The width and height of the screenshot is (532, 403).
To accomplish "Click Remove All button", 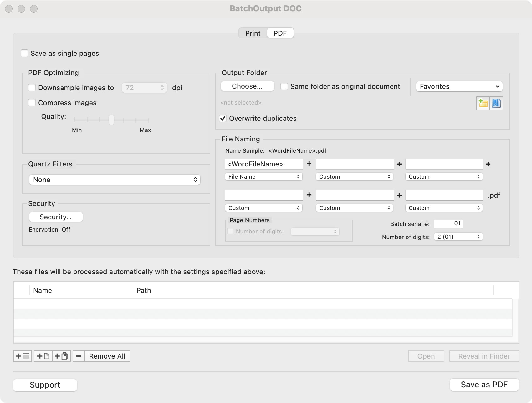I will pyautogui.click(x=107, y=356).
